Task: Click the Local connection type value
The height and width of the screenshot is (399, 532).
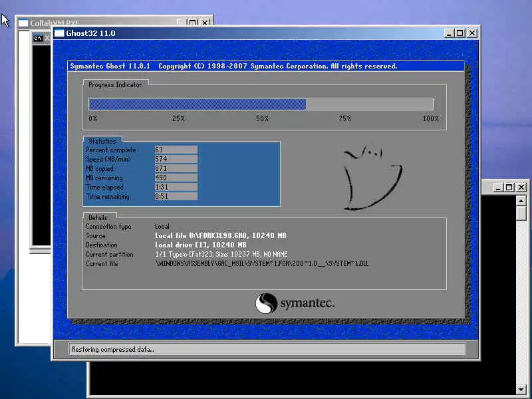Action: (x=162, y=226)
